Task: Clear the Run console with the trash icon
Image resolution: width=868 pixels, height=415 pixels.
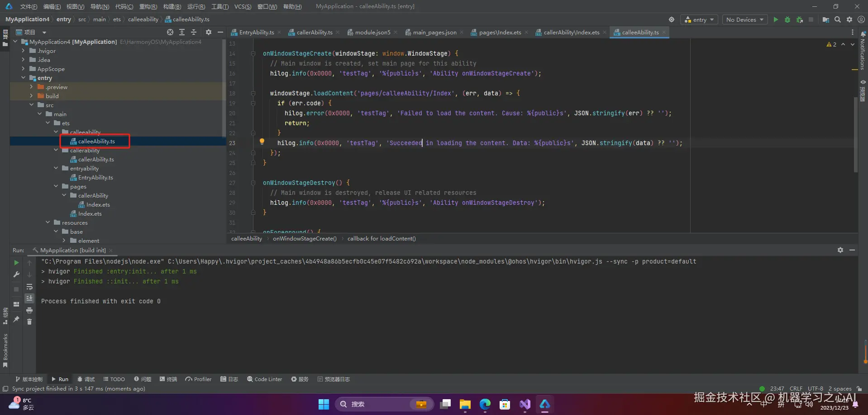Action: pyautogui.click(x=29, y=321)
